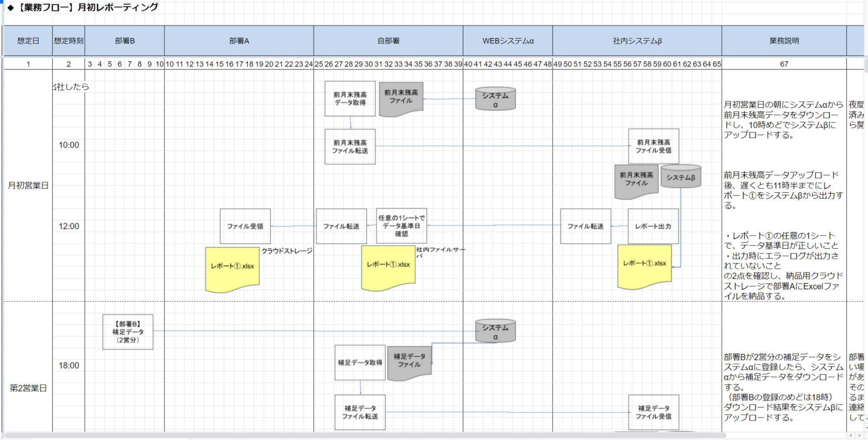Select the システムβ database cylinder shape
868x440 pixels.
tap(680, 177)
